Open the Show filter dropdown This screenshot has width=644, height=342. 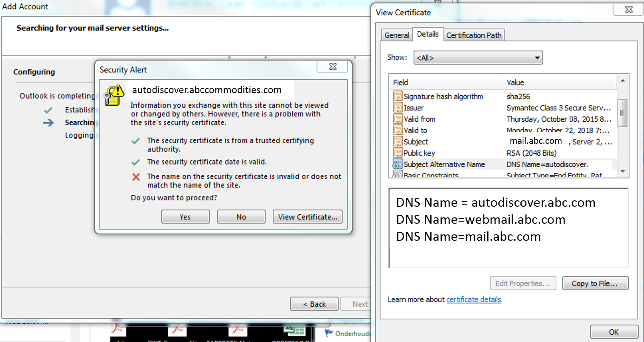478,58
